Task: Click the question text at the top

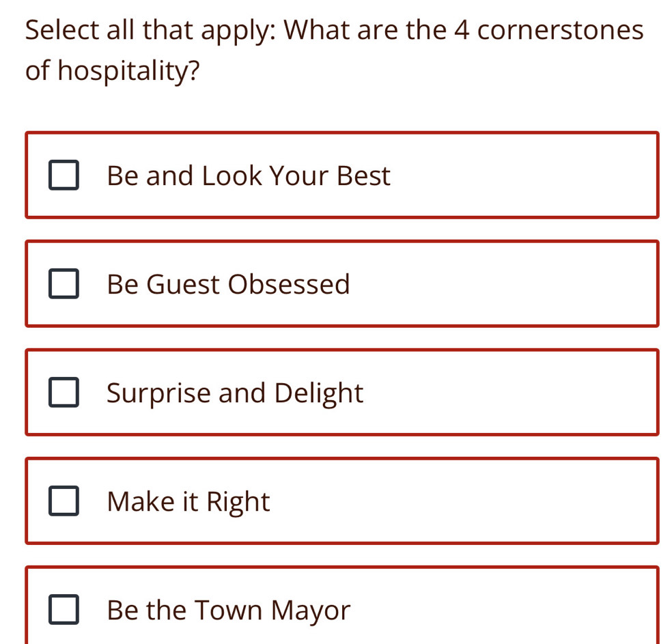Action: click(x=334, y=49)
